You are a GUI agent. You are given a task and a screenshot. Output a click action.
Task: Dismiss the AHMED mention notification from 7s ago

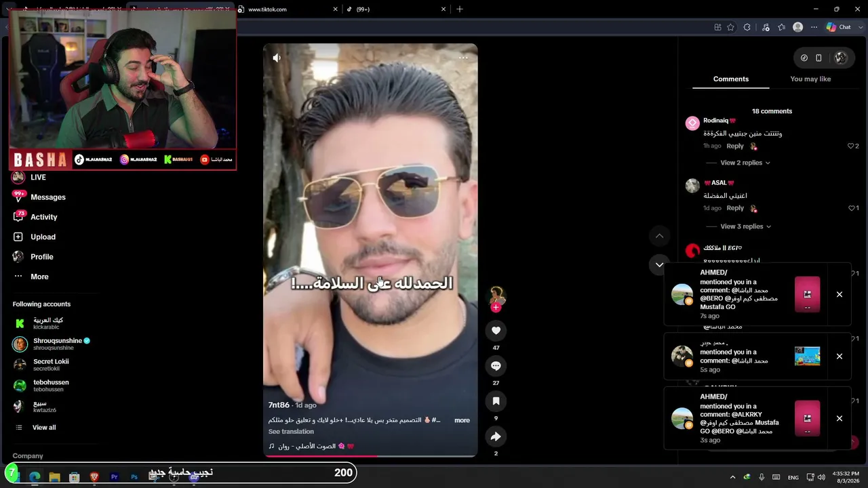(840, 295)
